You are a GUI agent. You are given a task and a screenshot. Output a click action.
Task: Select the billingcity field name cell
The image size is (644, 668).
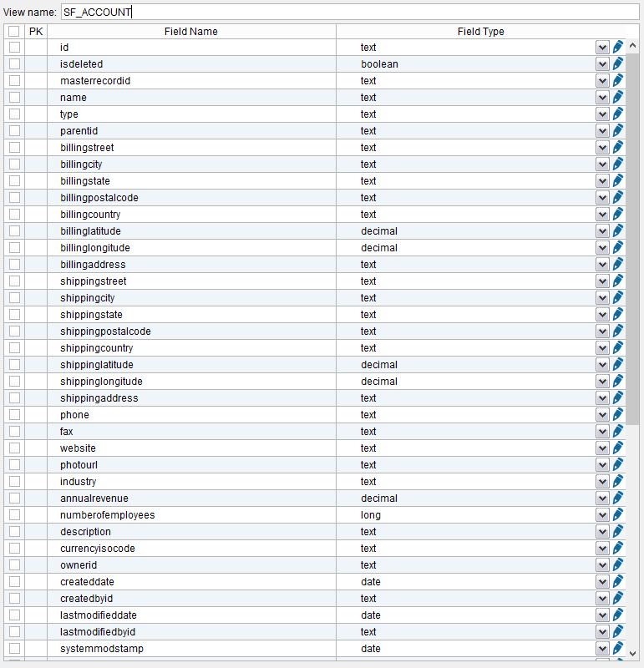click(191, 164)
